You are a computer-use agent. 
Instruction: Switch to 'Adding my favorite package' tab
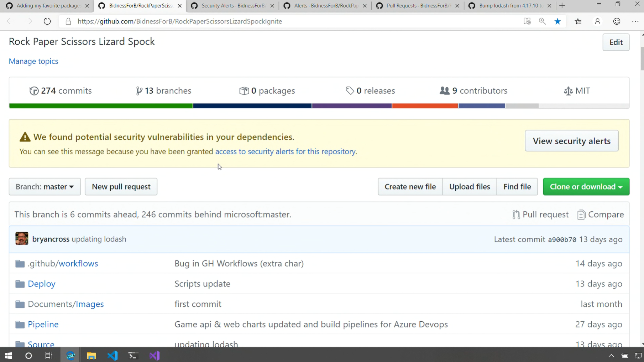tap(46, 6)
